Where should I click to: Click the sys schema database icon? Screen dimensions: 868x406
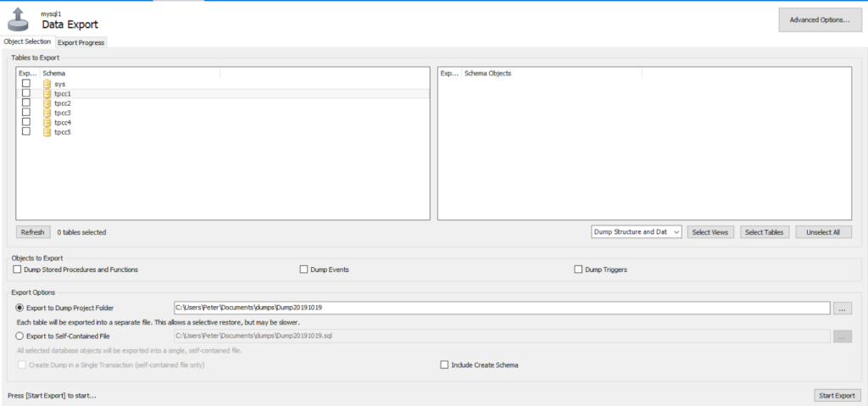[x=47, y=84]
